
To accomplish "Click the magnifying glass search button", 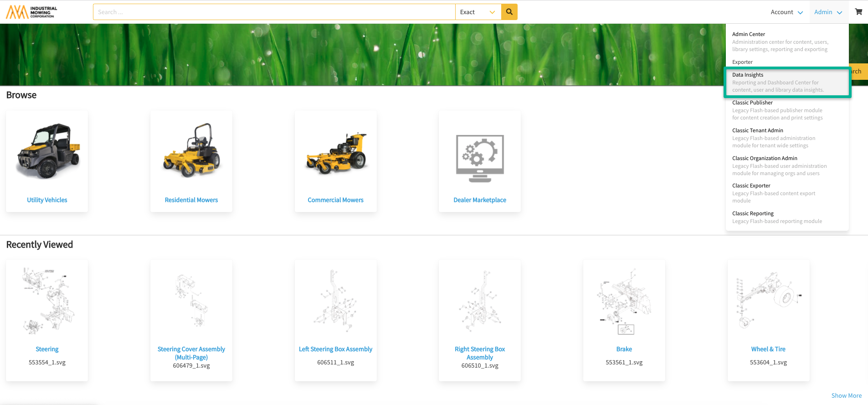I will [x=509, y=12].
